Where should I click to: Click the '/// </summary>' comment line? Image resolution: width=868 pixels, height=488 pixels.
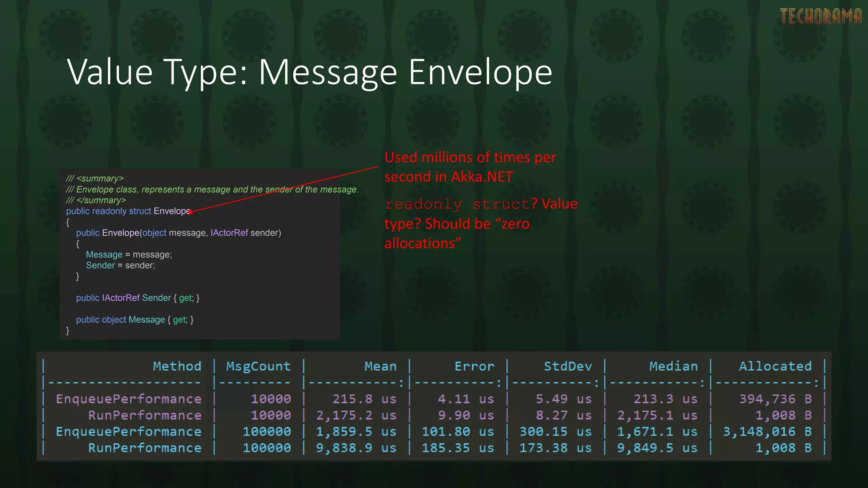pyautogui.click(x=96, y=200)
